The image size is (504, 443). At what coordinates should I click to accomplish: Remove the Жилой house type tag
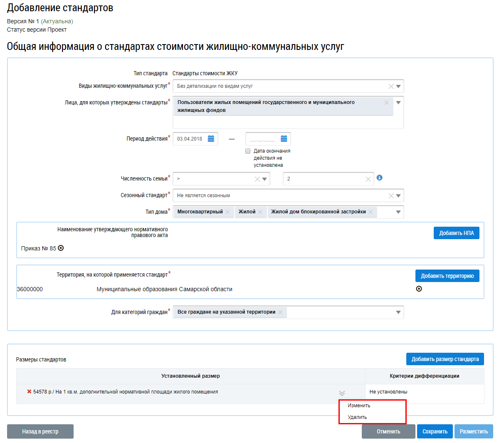[x=260, y=212]
